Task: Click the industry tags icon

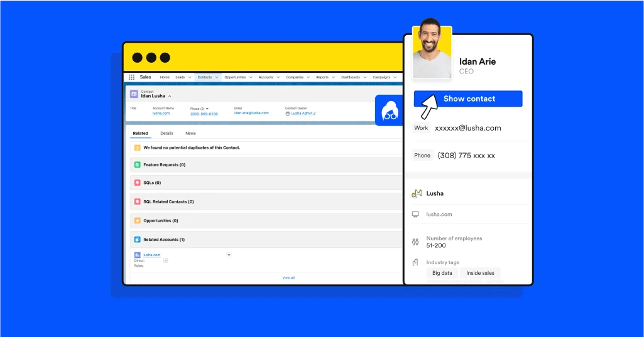Action: pyautogui.click(x=415, y=262)
